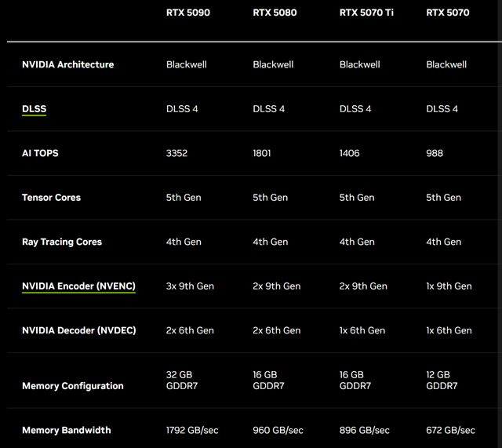The width and height of the screenshot is (502, 448).
Task: Click RTX 5080's 4th Gen Ray Tracing value
Action: 270,242
